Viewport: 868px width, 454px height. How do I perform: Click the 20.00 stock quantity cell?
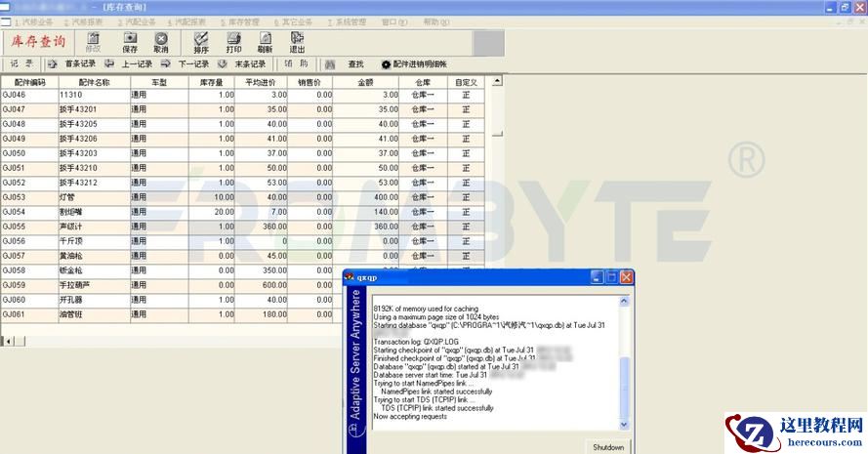(x=212, y=212)
